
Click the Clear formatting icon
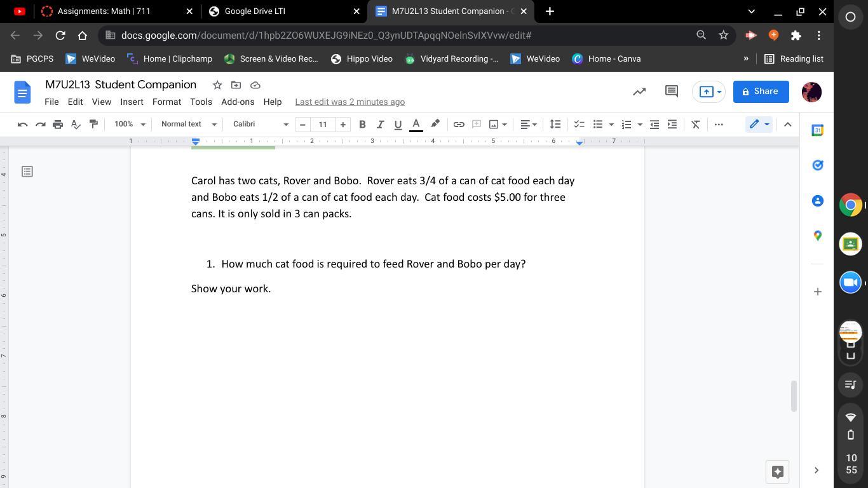696,125
